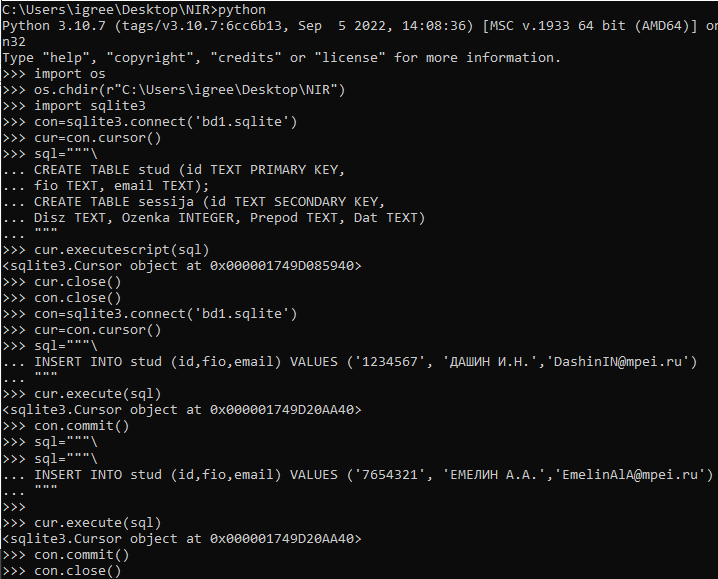Click the first con.commit() line
The image size is (718, 579).
point(66,426)
